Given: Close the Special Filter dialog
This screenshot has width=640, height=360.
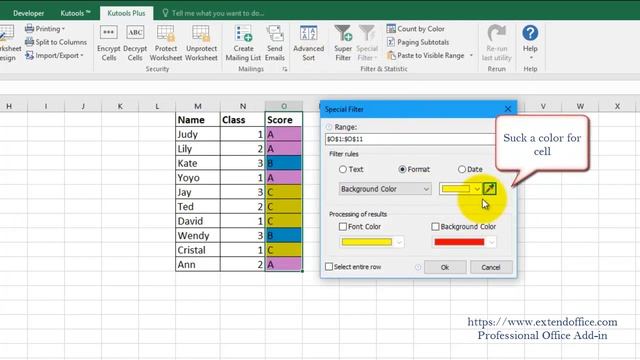Looking at the screenshot, I should pos(508,109).
